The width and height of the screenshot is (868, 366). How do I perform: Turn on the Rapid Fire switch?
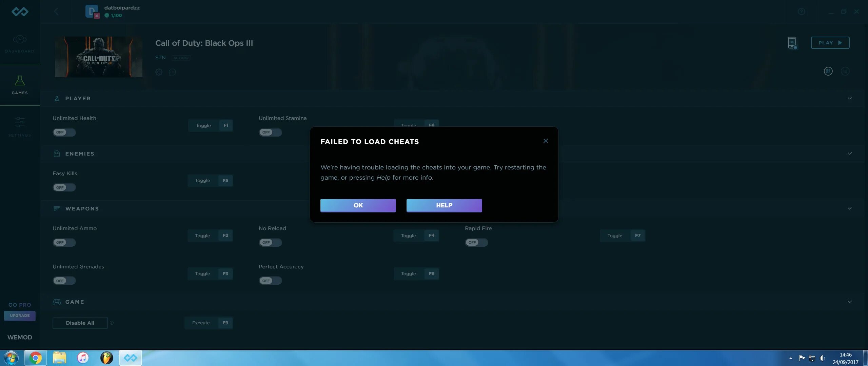pos(476,243)
